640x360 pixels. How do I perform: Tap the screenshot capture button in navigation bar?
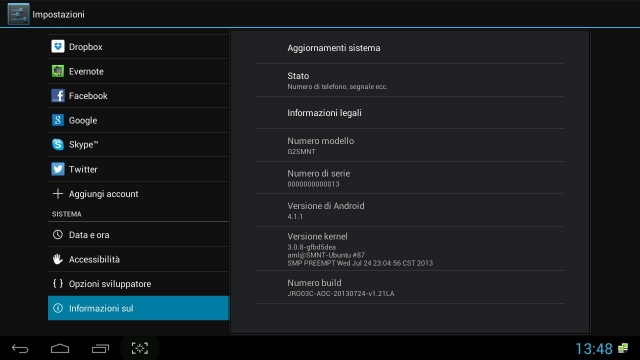pos(140,348)
